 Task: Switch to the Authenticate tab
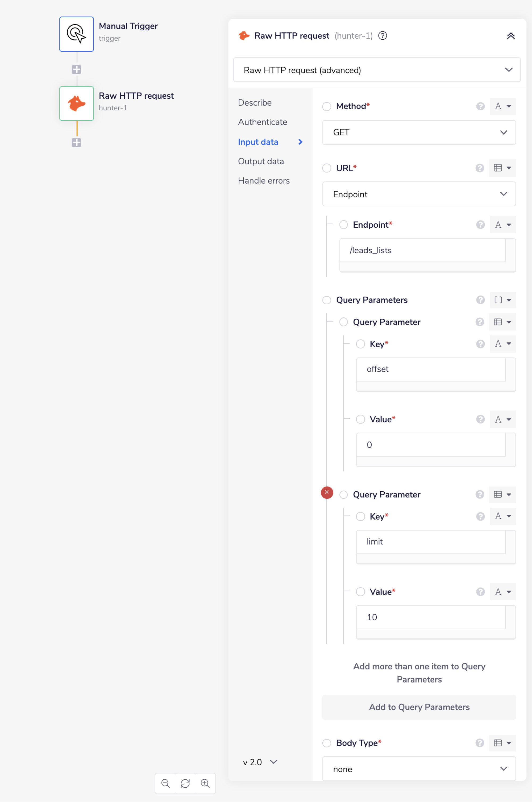262,122
